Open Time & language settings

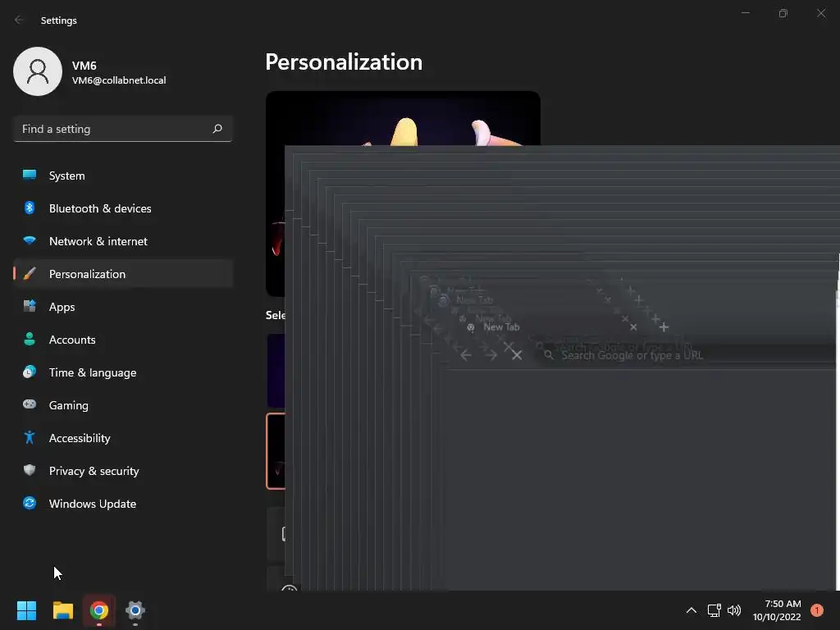[123, 372]
